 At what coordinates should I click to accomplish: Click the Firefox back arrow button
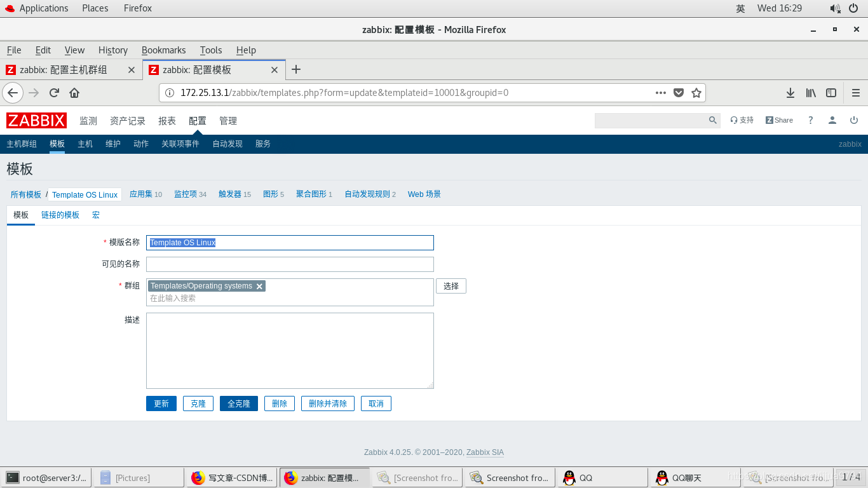coord(13,93)
